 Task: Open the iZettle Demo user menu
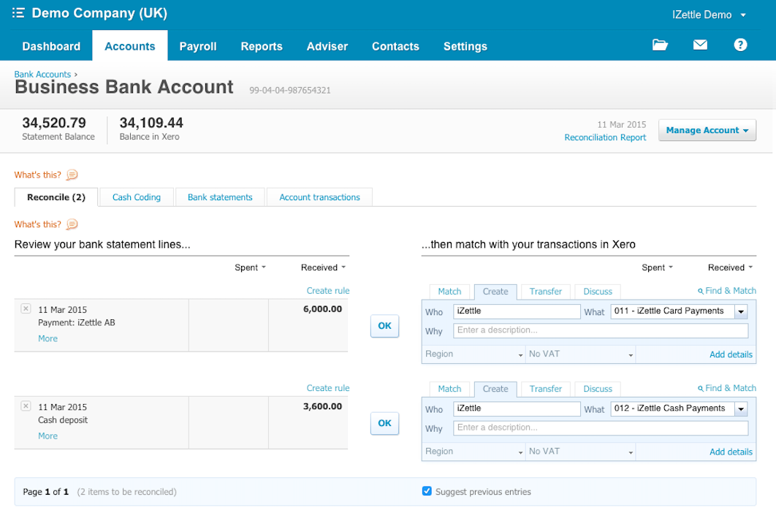[x=708, y=15]
